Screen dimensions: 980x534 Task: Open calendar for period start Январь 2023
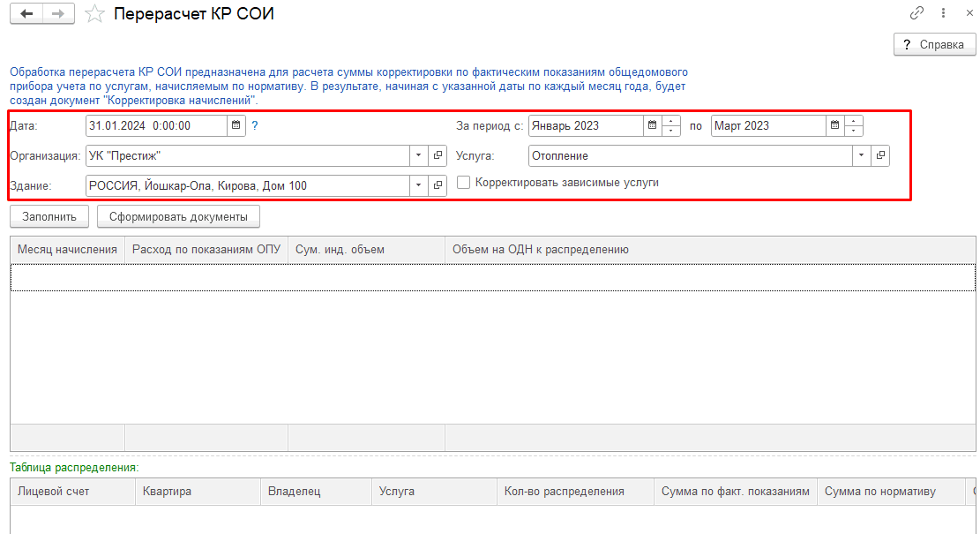(653, 126)
